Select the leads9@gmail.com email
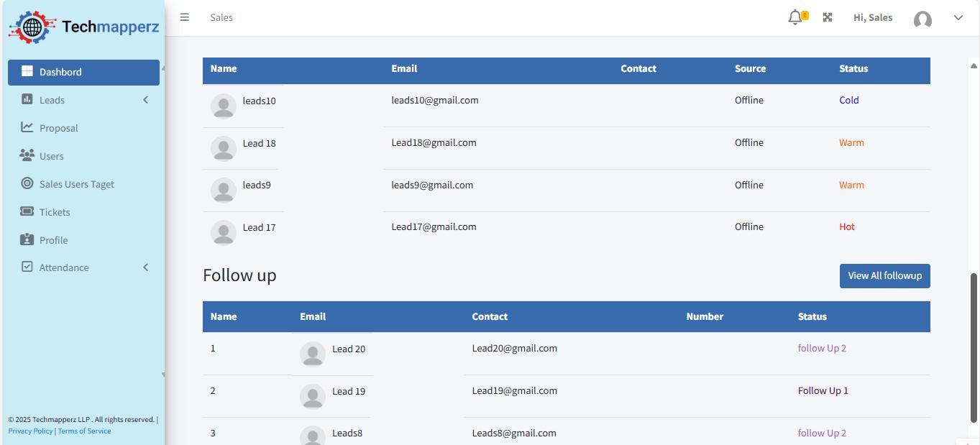 432,185
